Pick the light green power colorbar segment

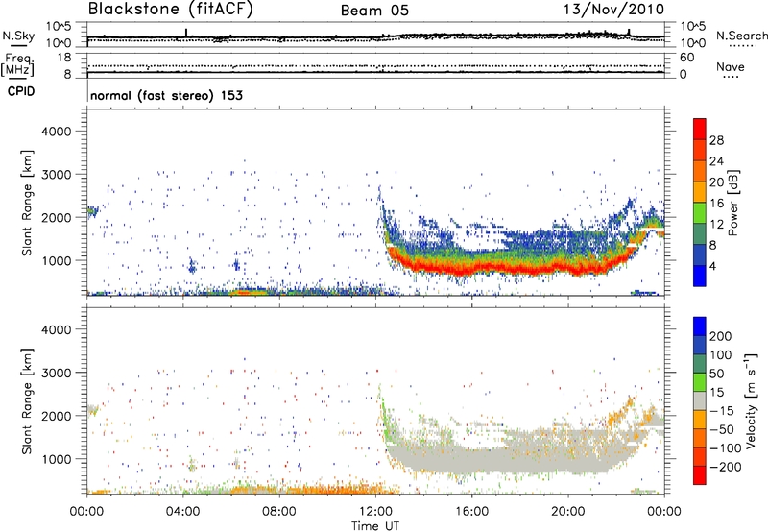700,212
